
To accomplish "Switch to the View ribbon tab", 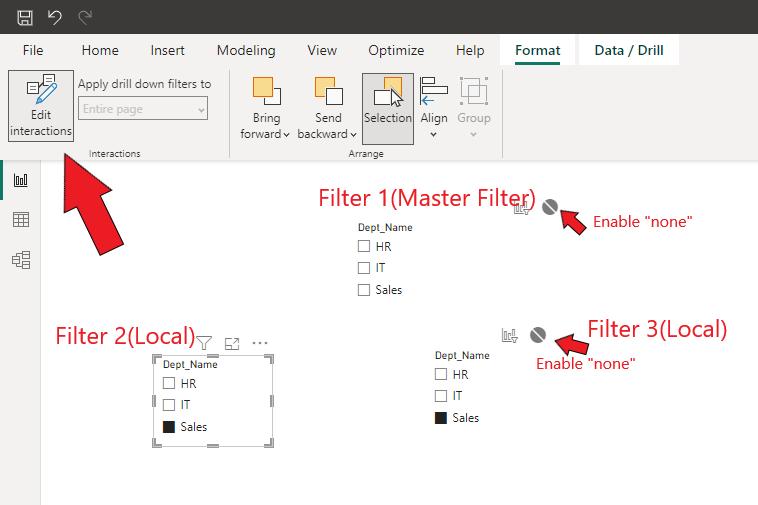I will [x=322, y=50].
